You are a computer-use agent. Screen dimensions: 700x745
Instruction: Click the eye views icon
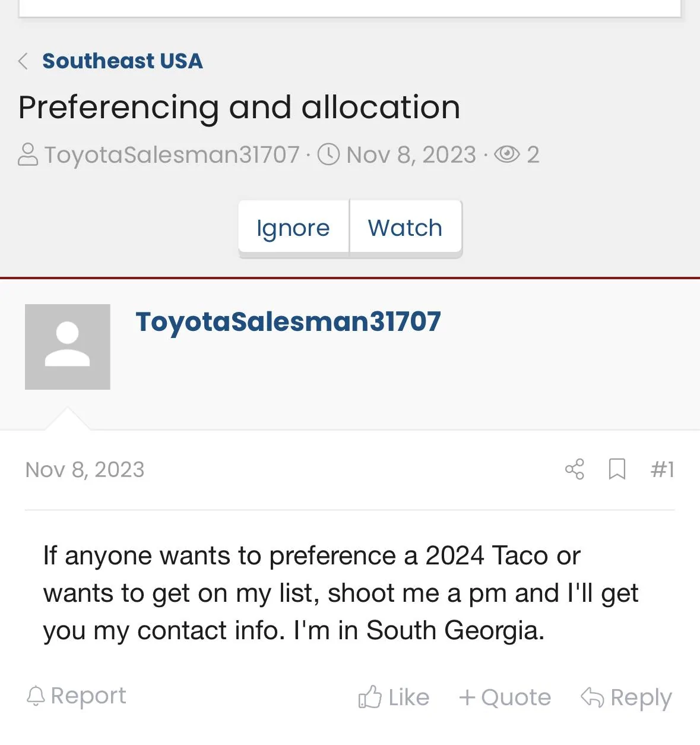tap(506, 155)
